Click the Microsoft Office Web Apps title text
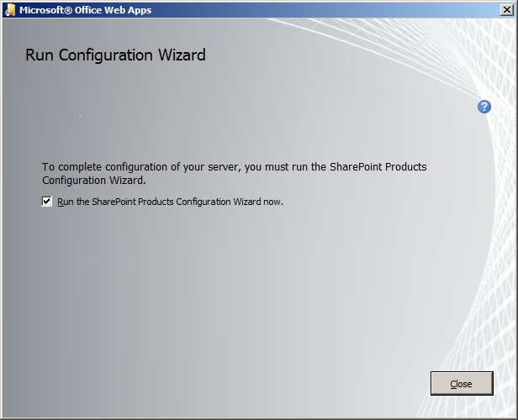Image resolution: width=518 pixels, height=420 pixels. [85, 10]
